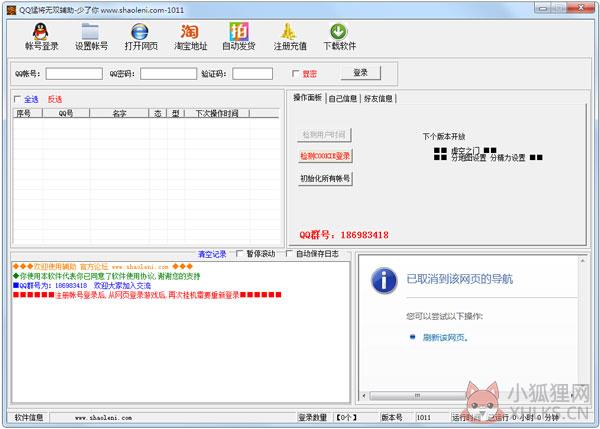Click the 反选 link
This screenshot has height=429, width=600.
(x=55, y=100)
